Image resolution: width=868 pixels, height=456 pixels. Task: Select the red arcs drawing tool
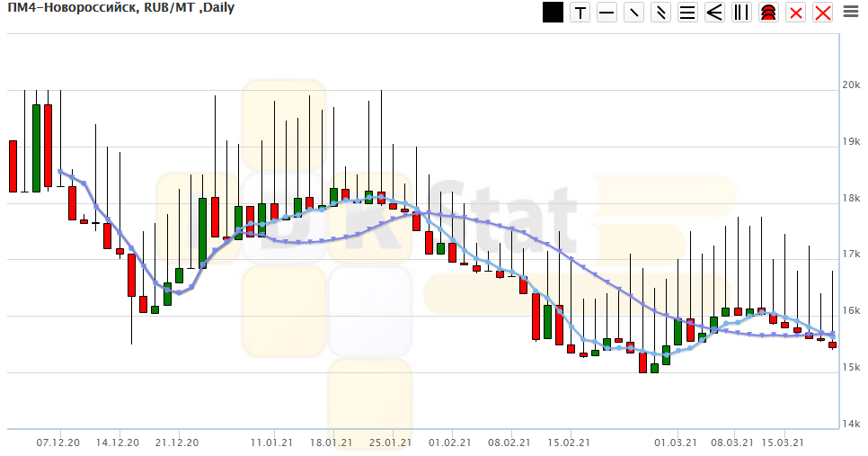point(768,13)
